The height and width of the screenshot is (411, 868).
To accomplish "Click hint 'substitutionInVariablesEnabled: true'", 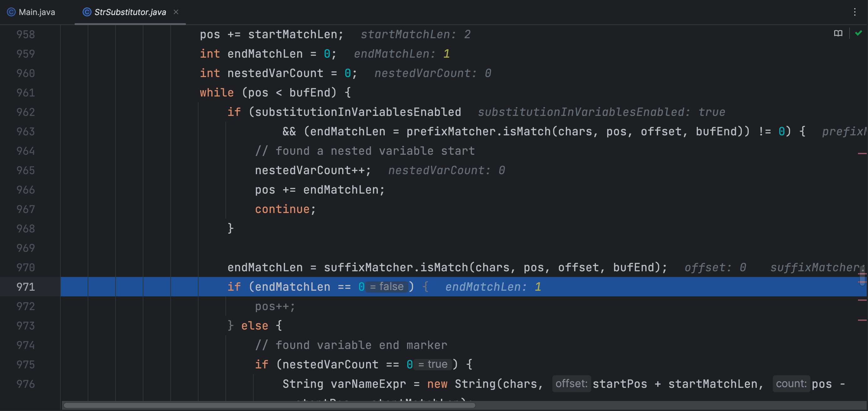I will point(602,112).
